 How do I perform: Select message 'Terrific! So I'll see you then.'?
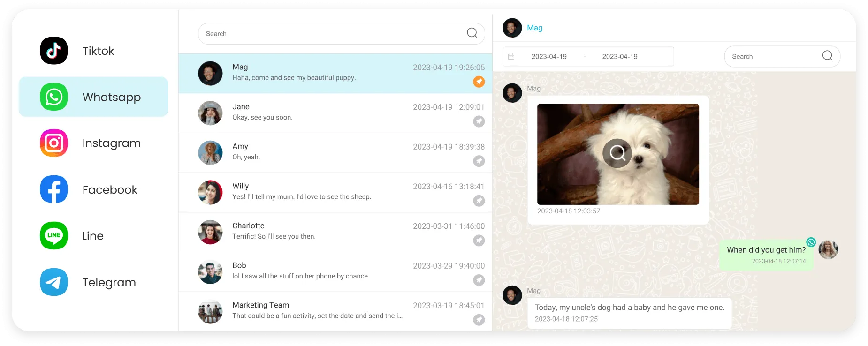point(274,236)
